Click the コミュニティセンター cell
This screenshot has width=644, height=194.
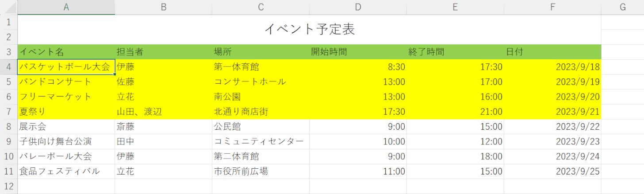coord(261,142)
